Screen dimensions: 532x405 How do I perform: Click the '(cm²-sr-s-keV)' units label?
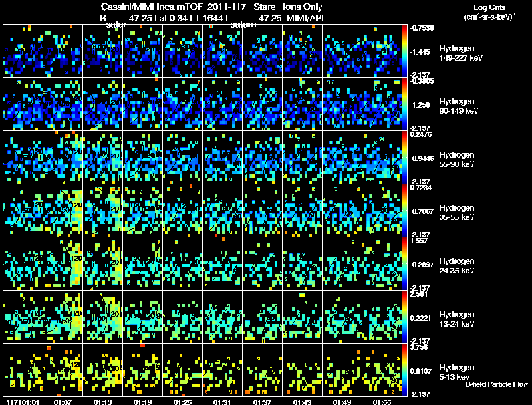coord(489,17)
